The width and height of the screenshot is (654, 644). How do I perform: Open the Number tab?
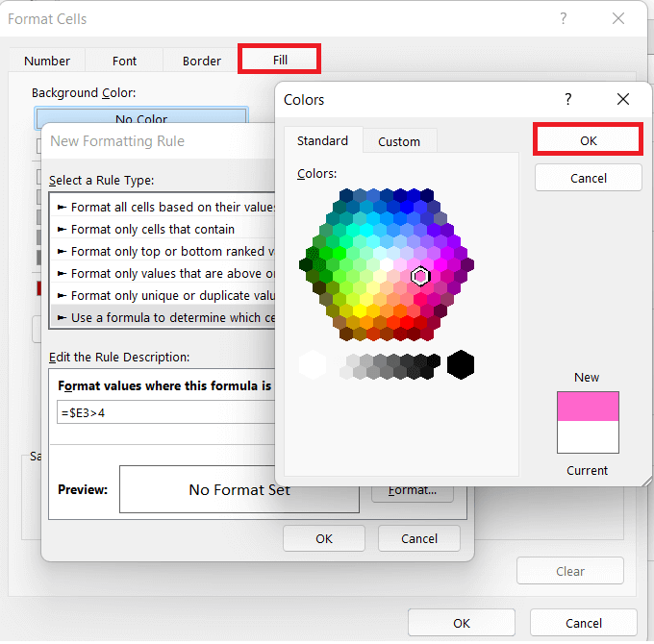click(x=47, y=61)
